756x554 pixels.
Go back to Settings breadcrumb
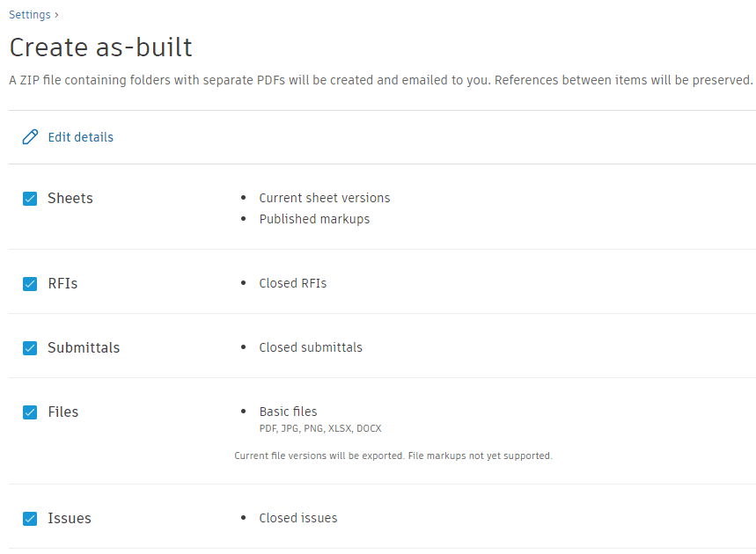point(30,15)
